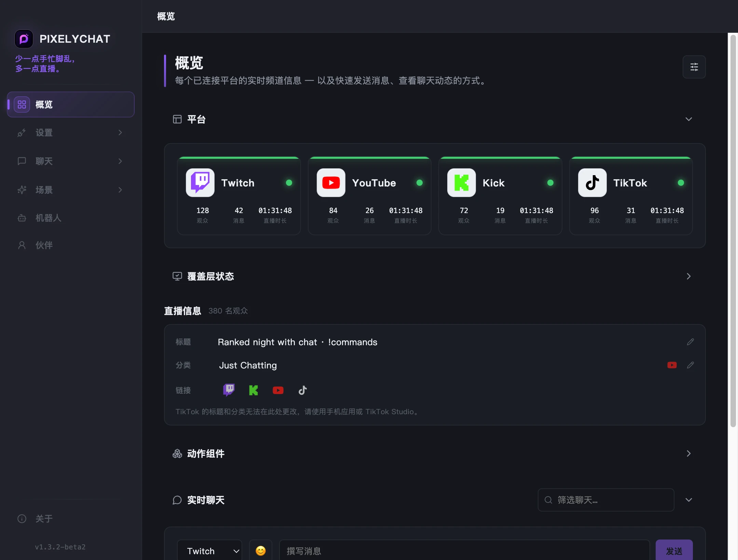Image resolution: width=738 pixels, height=560 pixels.
Task: Click the PIXELYCHAT title text
Action: pyautogui.click(x=75, y=39)
